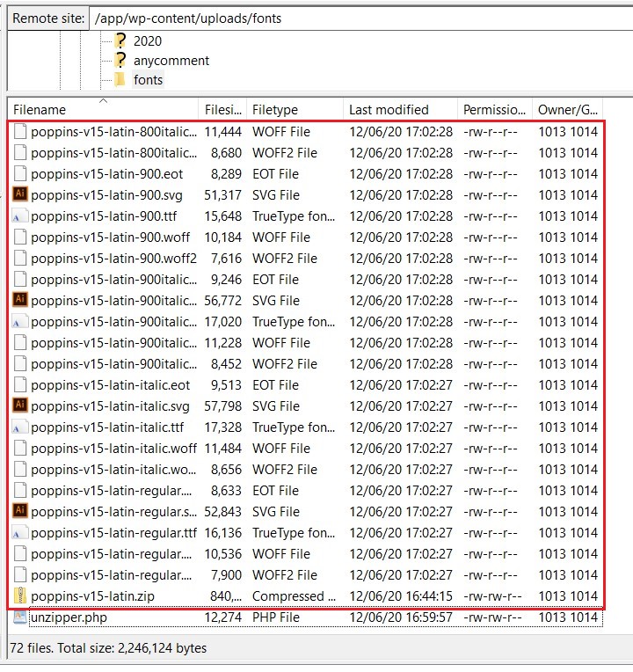
Task: Click the Illustrator icon for poppins-v15-latin-italic.svg
Action: (20, 406)
